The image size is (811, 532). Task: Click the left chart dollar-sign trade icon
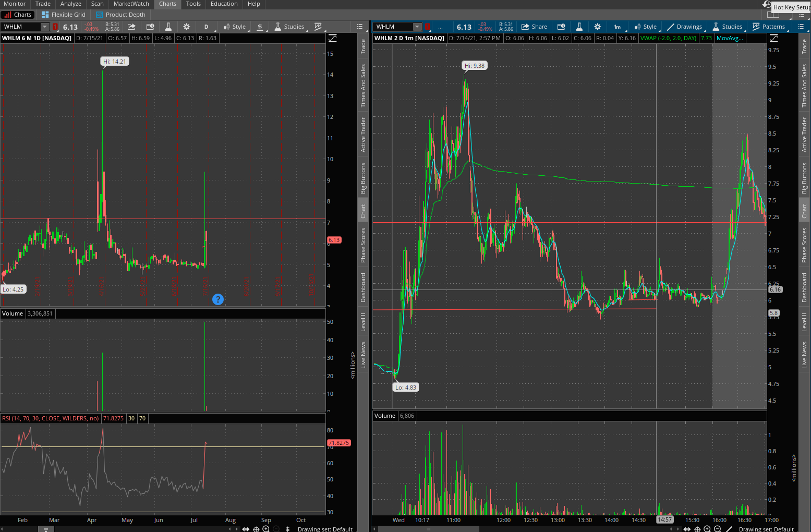[260, 27]
